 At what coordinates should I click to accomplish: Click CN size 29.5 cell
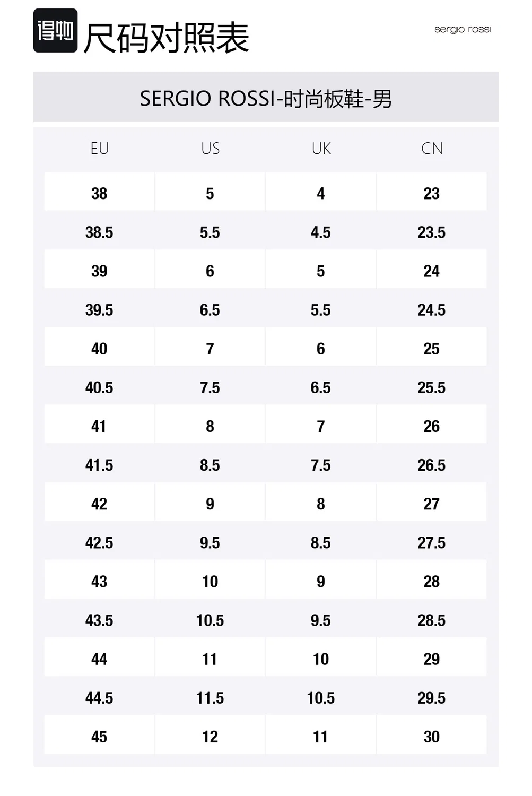click(432, 696)
